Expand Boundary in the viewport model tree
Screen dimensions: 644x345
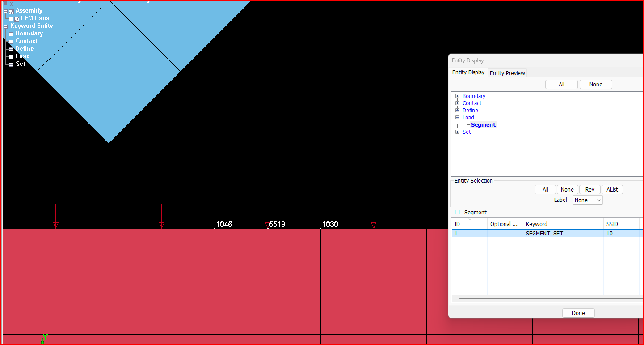point(11,34)
